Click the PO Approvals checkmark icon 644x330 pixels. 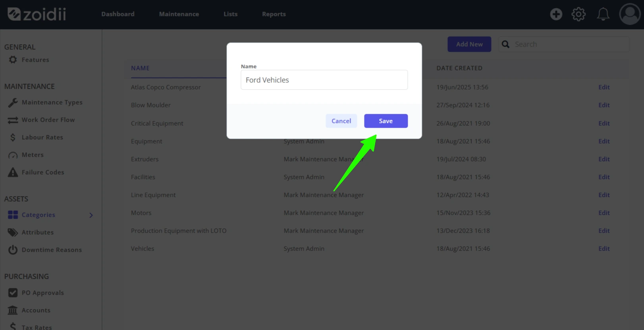[x=13, y=293]
